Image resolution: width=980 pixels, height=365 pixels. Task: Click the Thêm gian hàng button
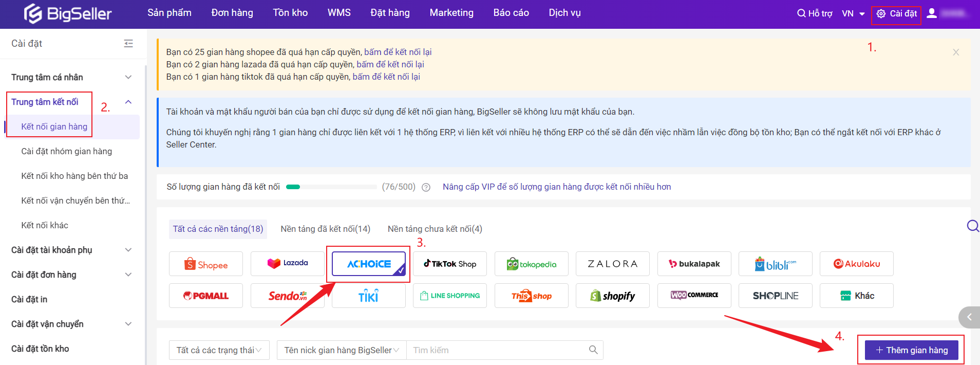tap(912, 350)
